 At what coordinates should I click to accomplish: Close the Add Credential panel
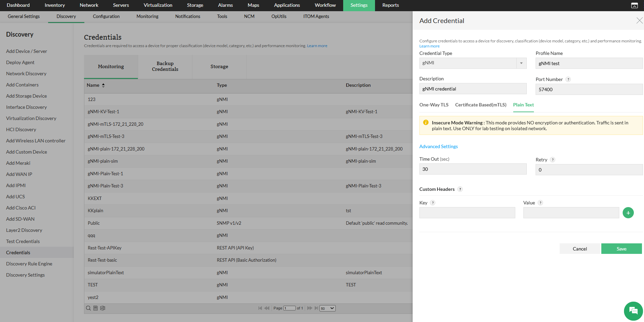(639, 21)
